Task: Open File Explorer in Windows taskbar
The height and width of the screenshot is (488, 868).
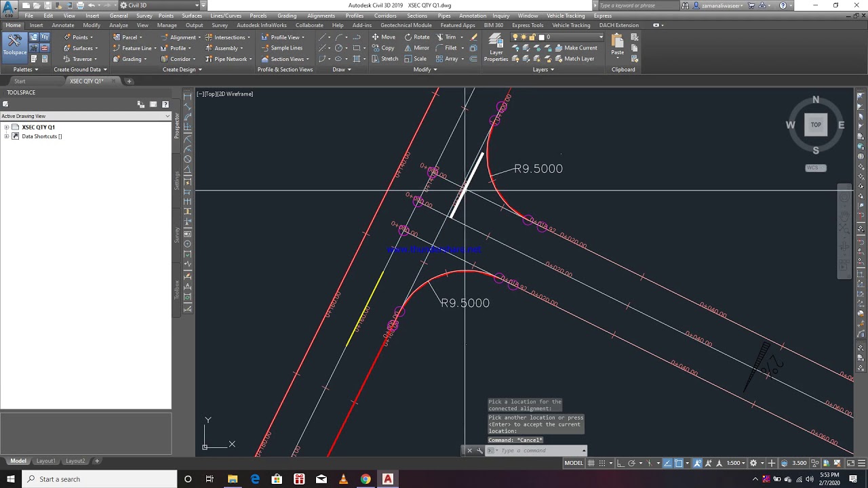Action: pos(233,479)
